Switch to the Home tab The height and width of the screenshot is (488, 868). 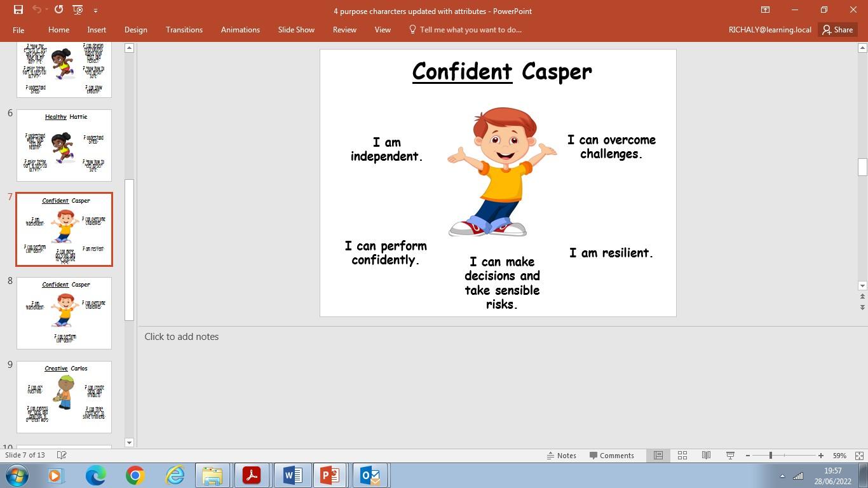58,30
